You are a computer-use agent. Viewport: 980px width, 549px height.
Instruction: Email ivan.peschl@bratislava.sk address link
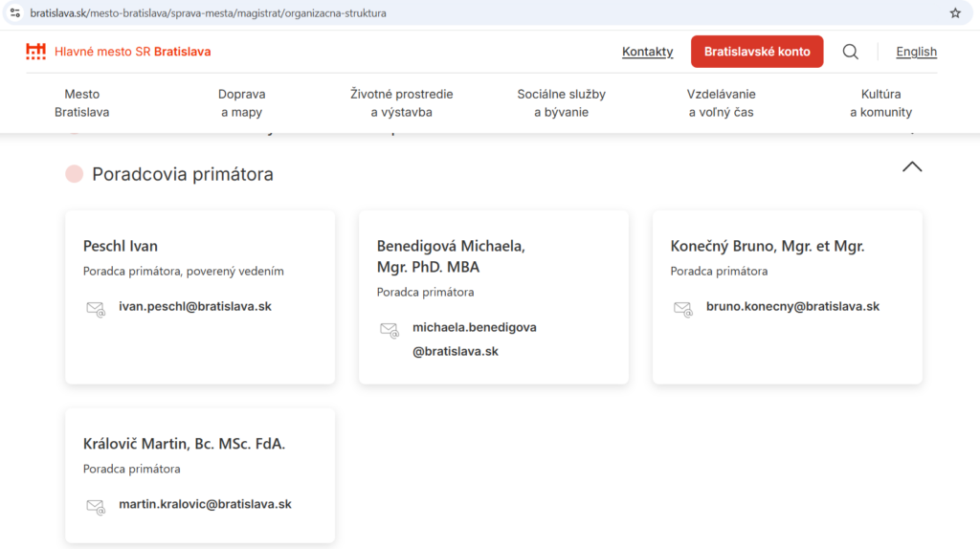(x=195, y=307)
